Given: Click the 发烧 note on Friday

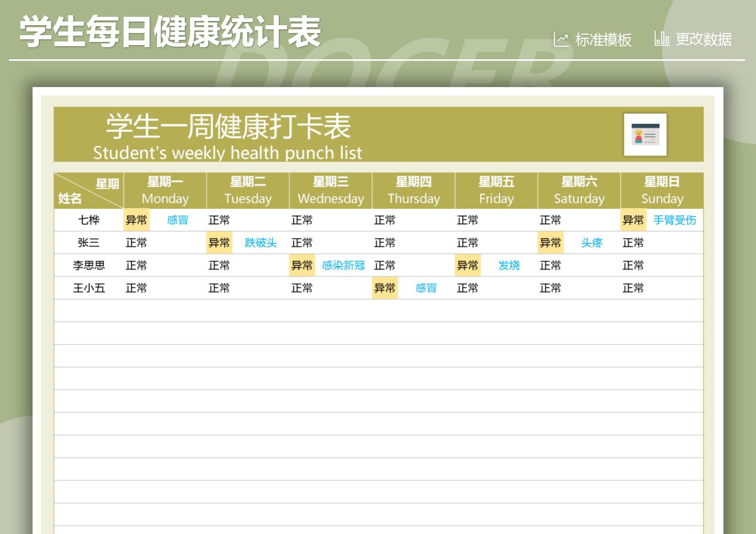Looking at the screenshot, I should 509,265.
